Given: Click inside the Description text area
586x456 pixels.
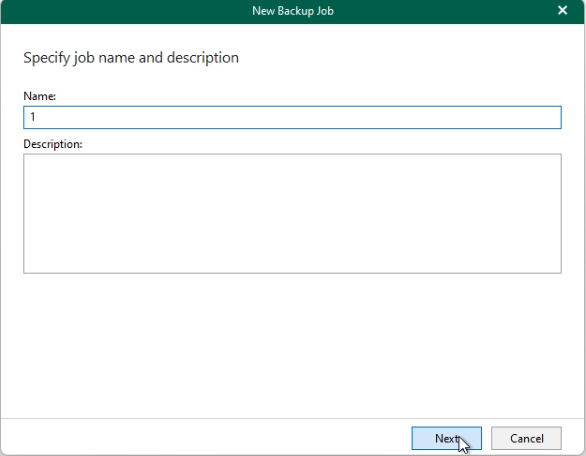Looking at the screenshot, I should click(292, 213).
